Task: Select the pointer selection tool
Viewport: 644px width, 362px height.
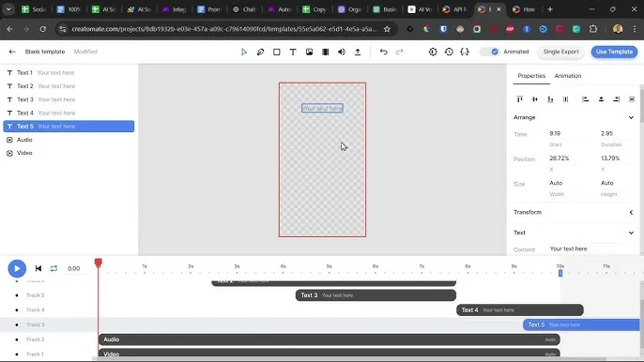Action: [x=244, y=52]
